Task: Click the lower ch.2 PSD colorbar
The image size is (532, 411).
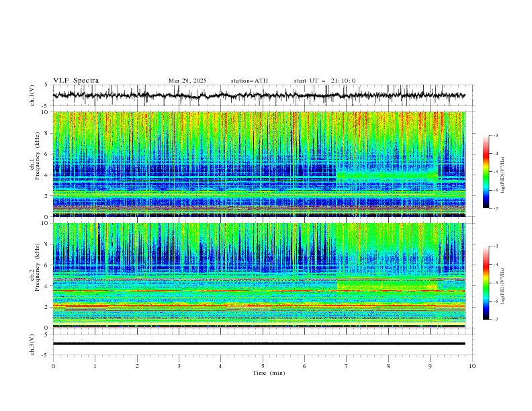Action: tap(486, 283)
